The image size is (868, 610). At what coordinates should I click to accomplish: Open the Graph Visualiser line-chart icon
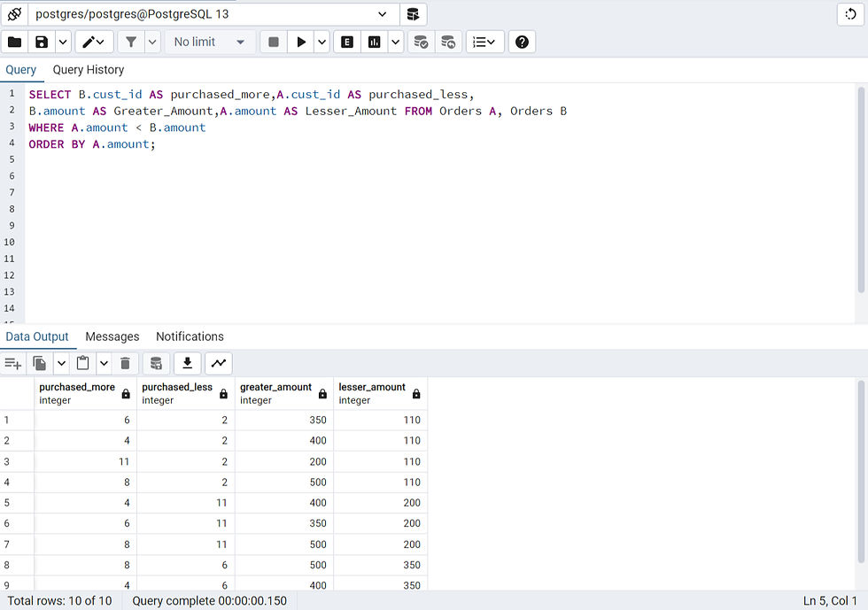coord(218,363)
